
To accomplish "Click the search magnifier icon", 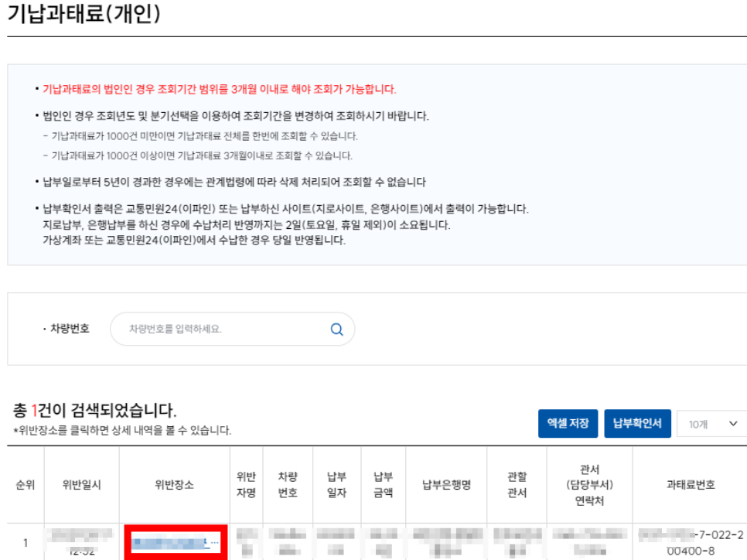I will [336, 329].
